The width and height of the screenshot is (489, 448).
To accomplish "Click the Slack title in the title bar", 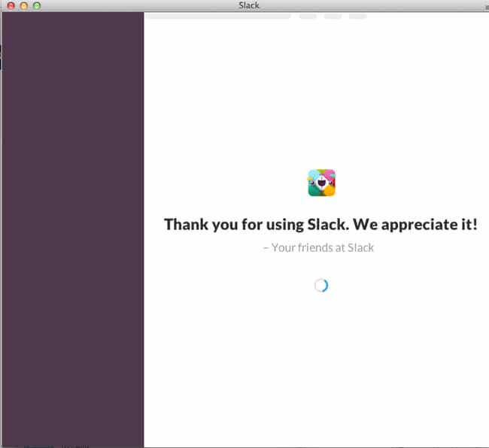I will coord(249,5).
